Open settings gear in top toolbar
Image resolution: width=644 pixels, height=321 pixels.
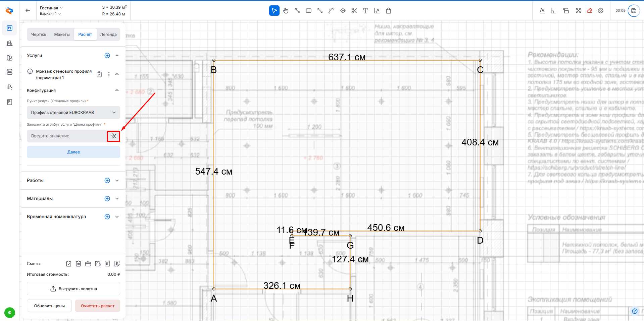coord(601,11)
